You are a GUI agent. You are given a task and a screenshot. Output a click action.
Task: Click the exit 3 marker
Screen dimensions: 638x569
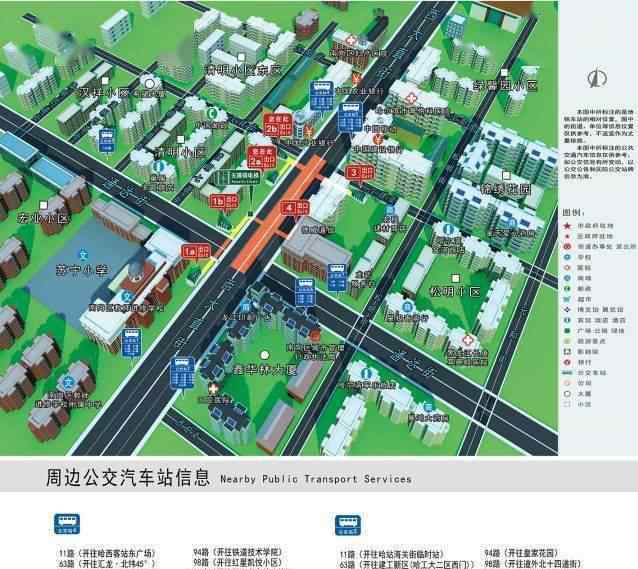click(354, 172)
